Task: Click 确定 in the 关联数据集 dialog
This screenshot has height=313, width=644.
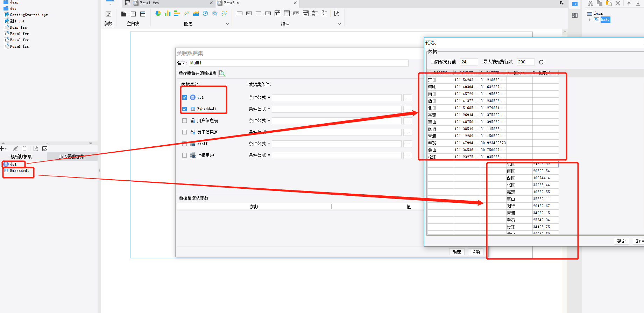Action: point(457,252)
